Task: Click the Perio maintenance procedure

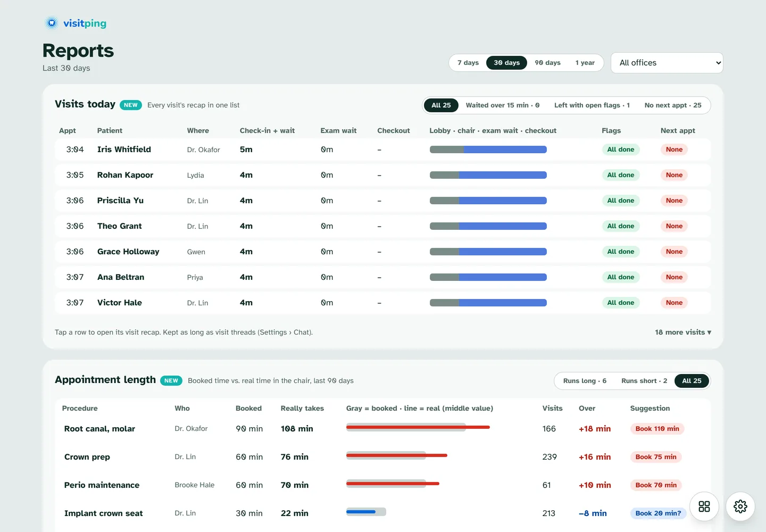Action: (x=102, y=485)
